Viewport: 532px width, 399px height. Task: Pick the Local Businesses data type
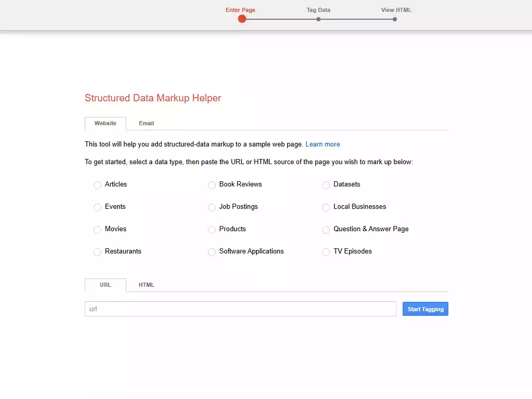pyautogui.click(x=326, y=208)
